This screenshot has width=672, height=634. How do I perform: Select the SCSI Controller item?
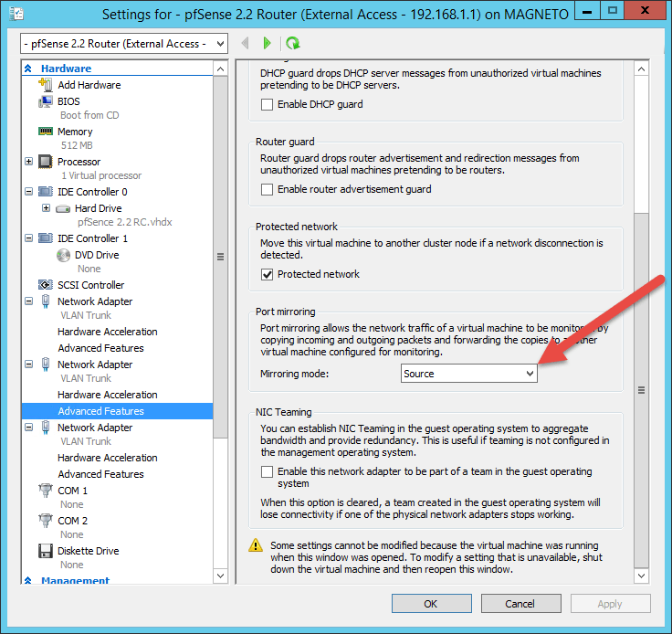[91, 285]
